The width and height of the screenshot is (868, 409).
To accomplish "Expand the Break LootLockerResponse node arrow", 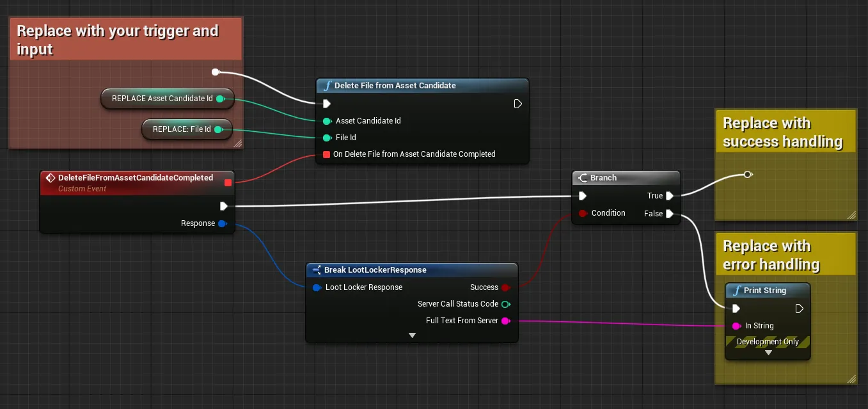I will click(412, 335).
